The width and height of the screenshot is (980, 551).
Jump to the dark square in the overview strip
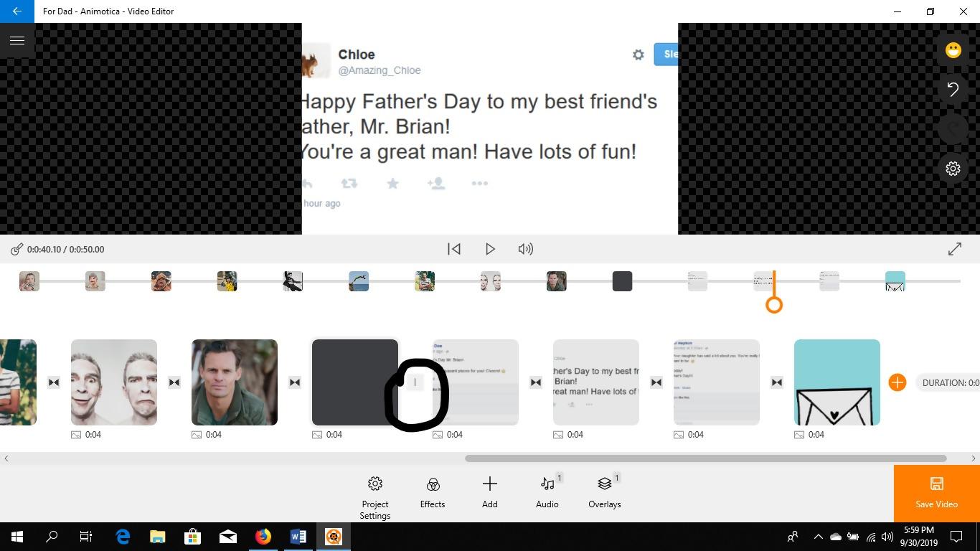click(622, 281)
